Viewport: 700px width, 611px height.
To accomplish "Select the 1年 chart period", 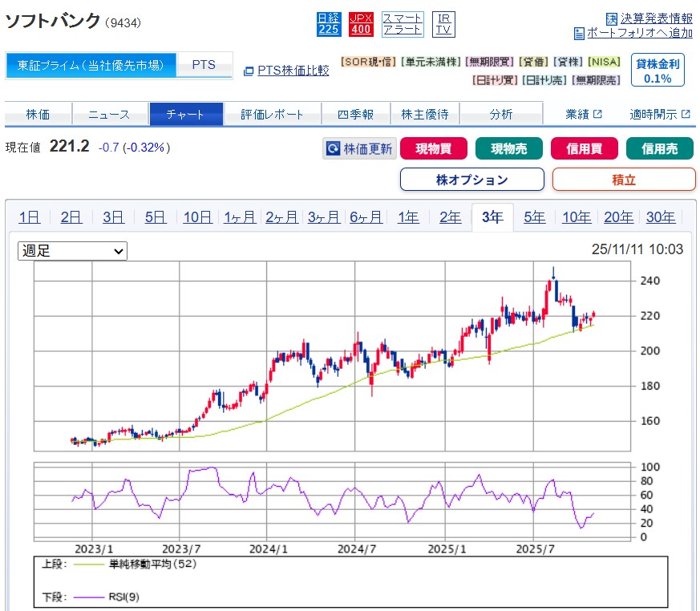I will point(408,216).
